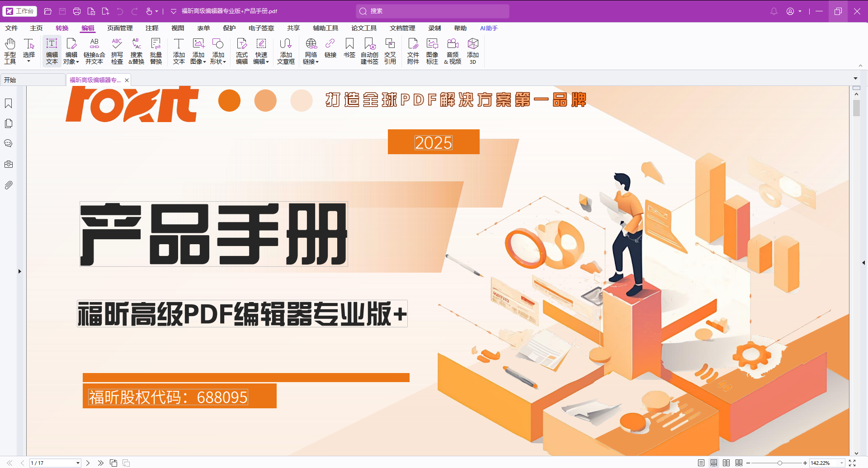The height and width of the screenshot is (468, 868).
Task: Open the attachments paperclip panel
Action: 9,185
